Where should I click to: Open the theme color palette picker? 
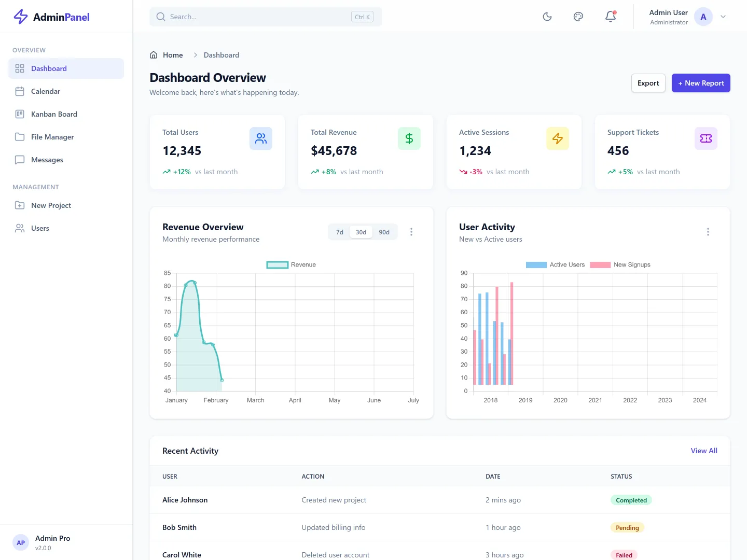578,16
